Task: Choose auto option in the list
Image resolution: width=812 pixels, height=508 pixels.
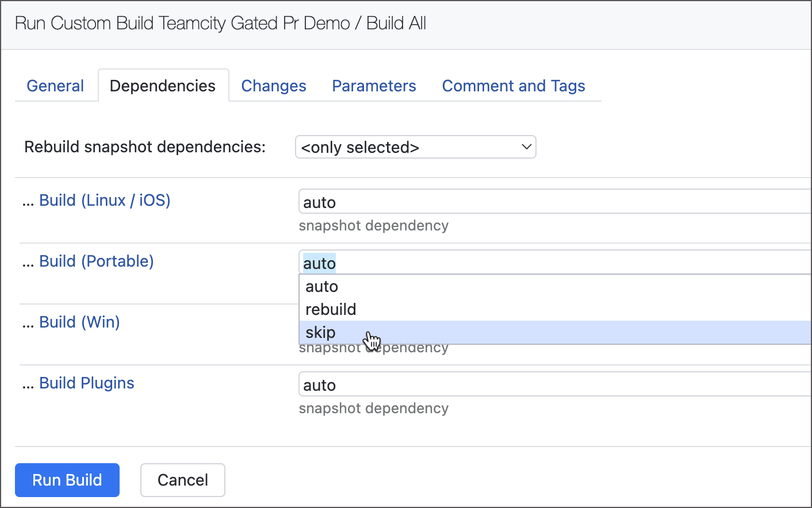Action: pos(322,287)
